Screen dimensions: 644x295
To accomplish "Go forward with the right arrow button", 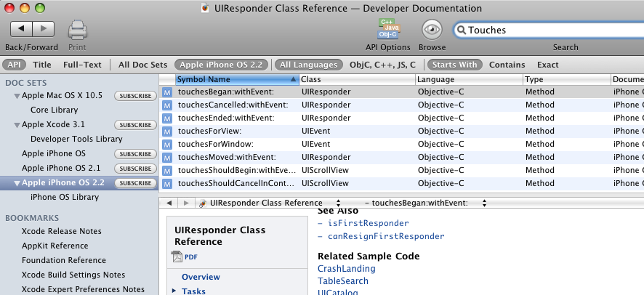I will coord(43,29).
